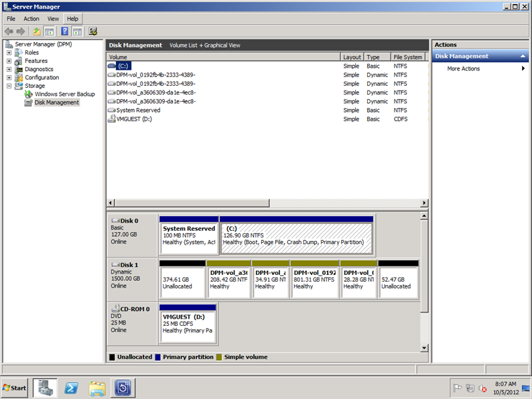Select the (C:) volume row
The height and width of the screenshot is (399, 532).
point(267,66)
